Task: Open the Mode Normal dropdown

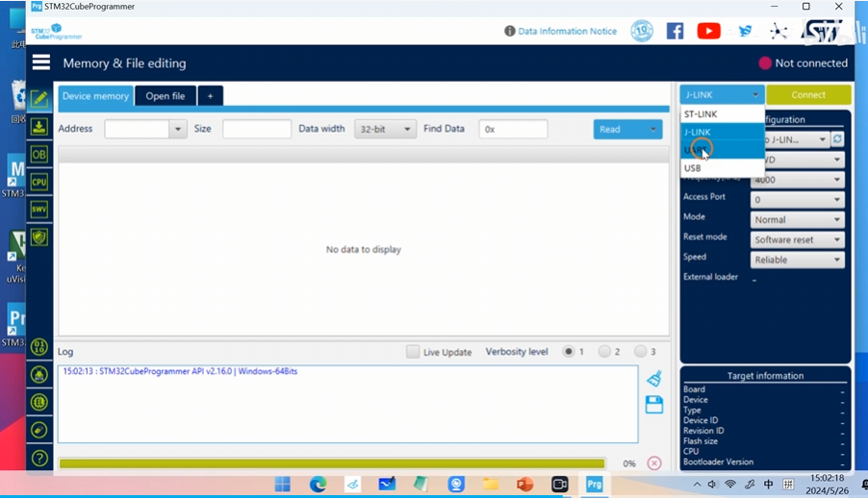Action: [797, 219]
